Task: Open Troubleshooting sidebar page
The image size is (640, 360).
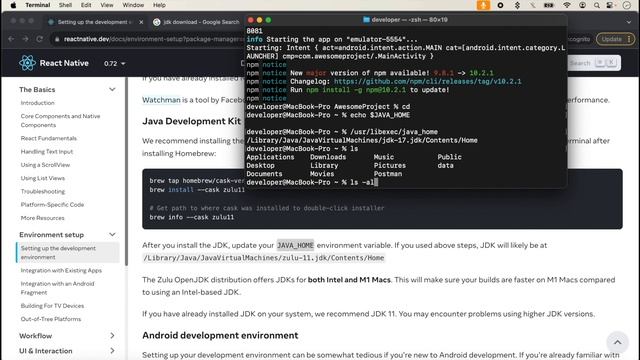Action: coord(43,191)
